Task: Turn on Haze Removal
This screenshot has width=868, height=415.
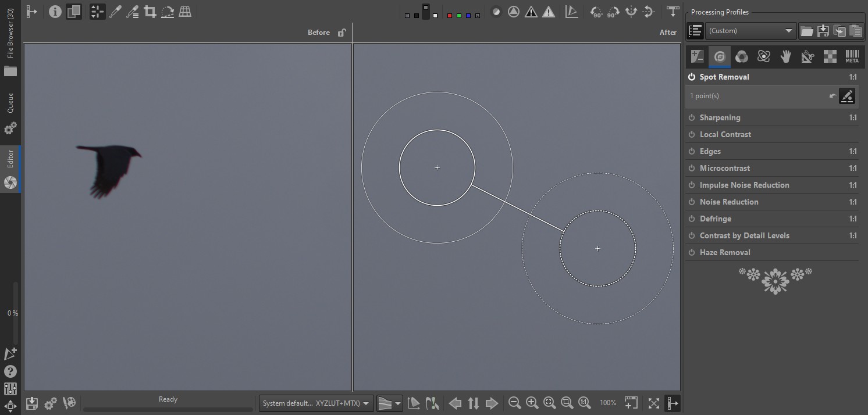Action: (692, 252)
